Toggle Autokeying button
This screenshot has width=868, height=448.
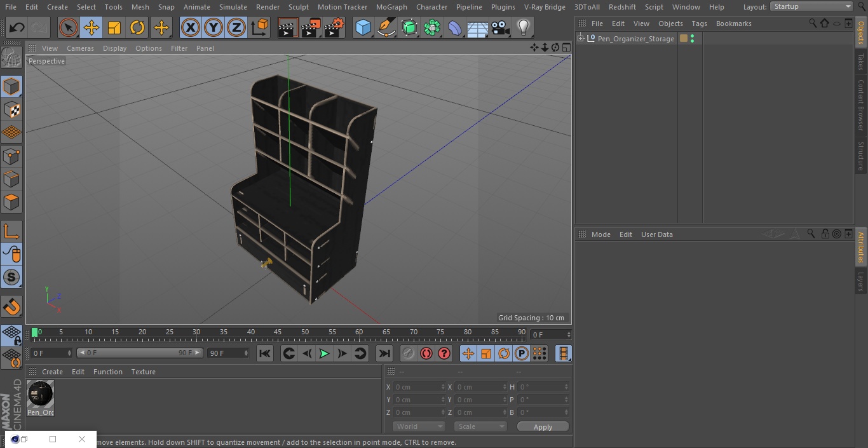click(426, 353)
